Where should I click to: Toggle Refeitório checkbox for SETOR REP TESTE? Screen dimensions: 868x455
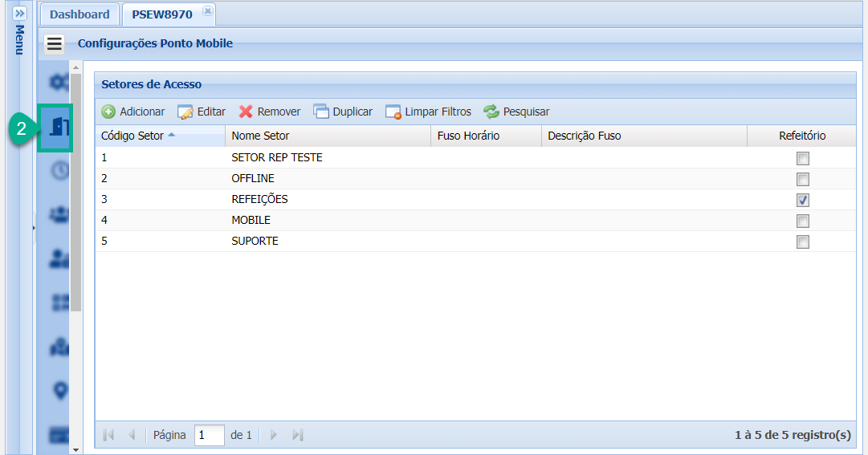pyautogui.click(x=803, y=158)
